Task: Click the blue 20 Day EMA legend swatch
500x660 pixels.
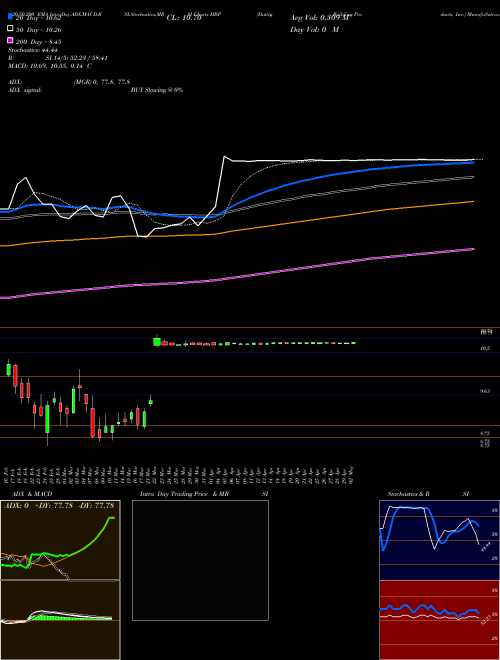Action: [10, 16]
